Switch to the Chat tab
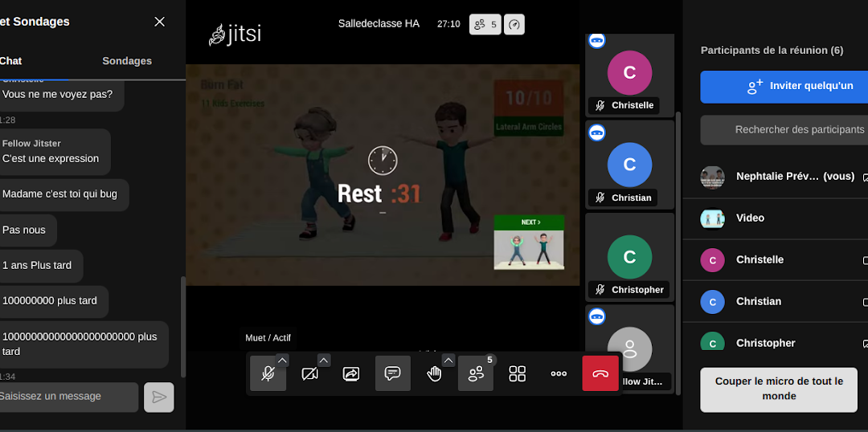The image size is (868, 432). pos(11,61)
